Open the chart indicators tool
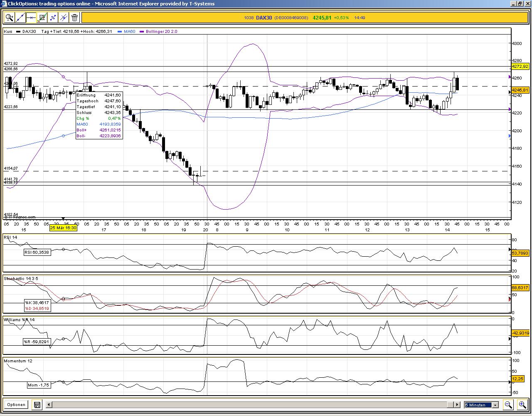 42,17
